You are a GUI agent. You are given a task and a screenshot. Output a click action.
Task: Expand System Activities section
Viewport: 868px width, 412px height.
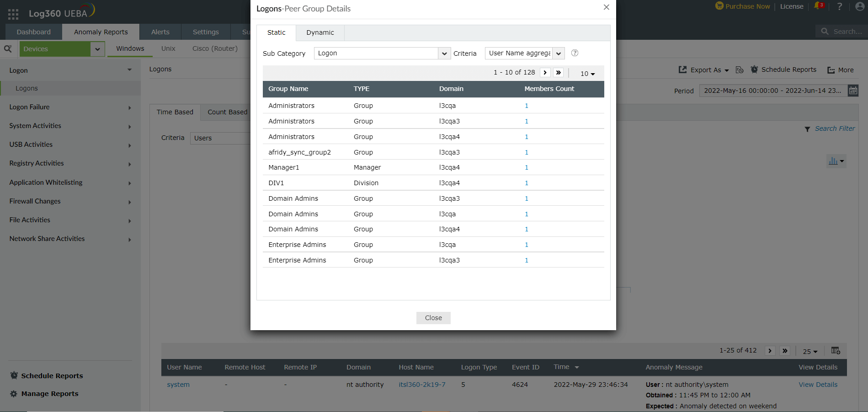pyautogui.click(x=130, y=127)
